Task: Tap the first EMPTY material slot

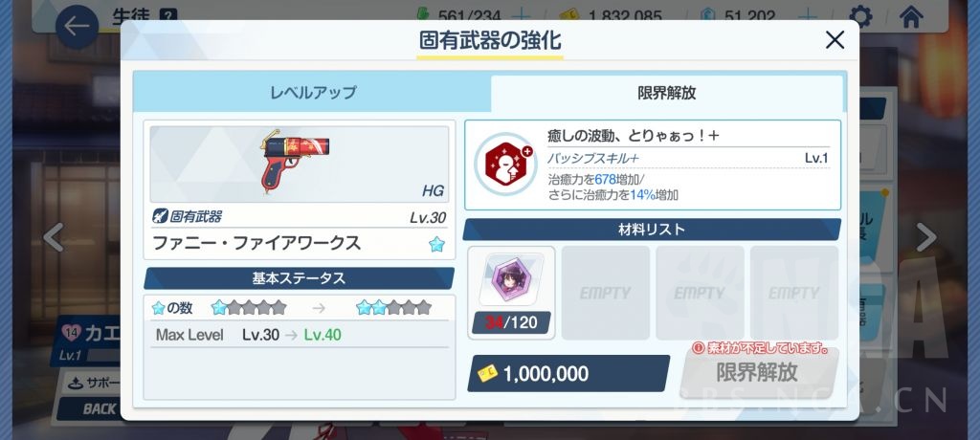Action: [605, 293]
